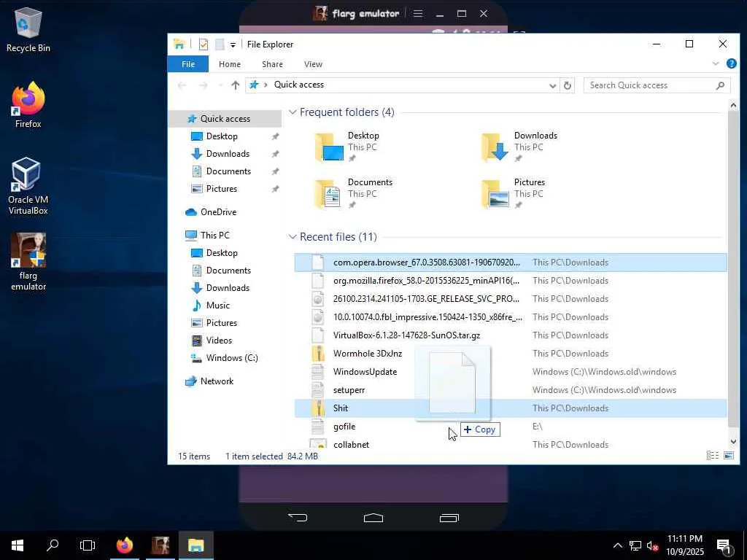
Task: Open Task View from taskbar
Action: (88, 545)
